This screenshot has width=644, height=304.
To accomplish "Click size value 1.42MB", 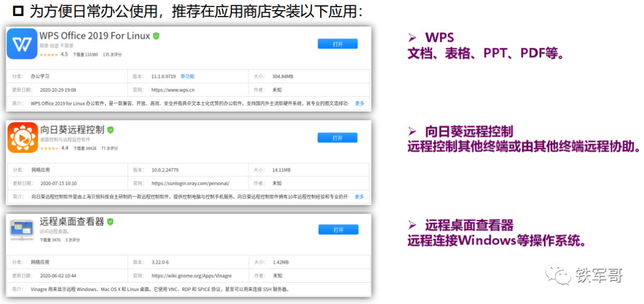I will pos(280,262).
